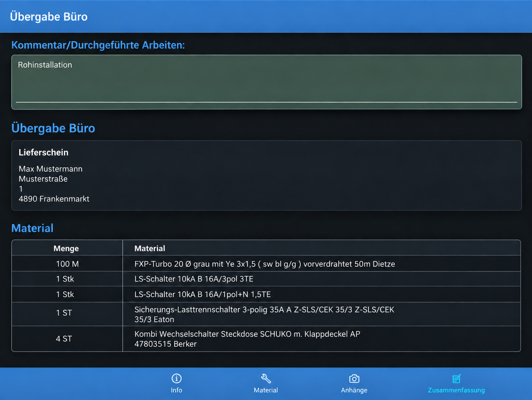Click the Menge column header
Viewport: 532px width, 400px height.
pos(66,248)
